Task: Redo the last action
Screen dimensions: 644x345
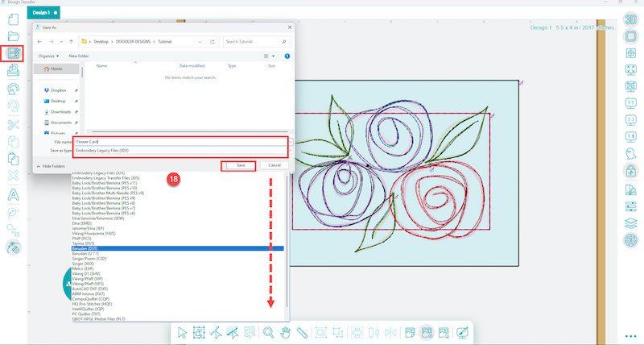Action: [14, 106]
